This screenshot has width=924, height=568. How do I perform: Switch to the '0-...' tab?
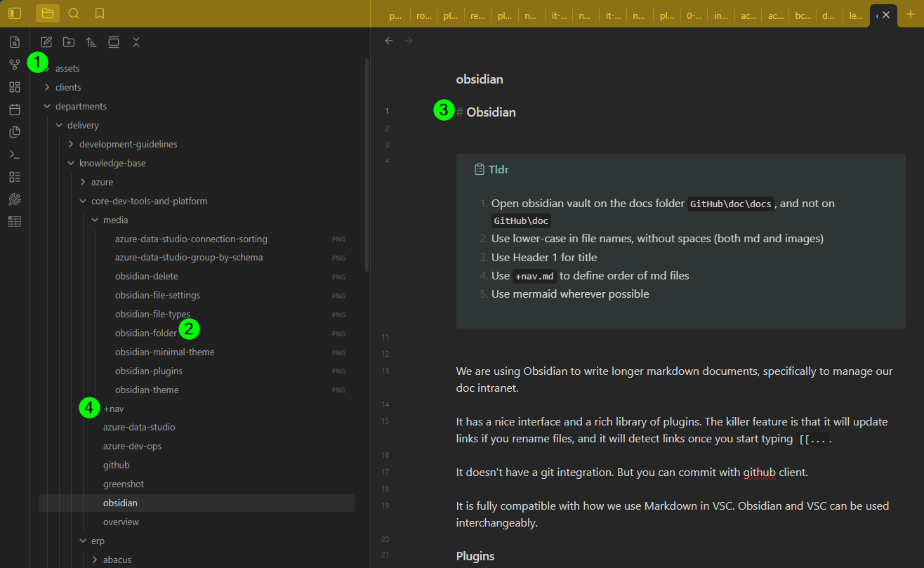(694, 15)
